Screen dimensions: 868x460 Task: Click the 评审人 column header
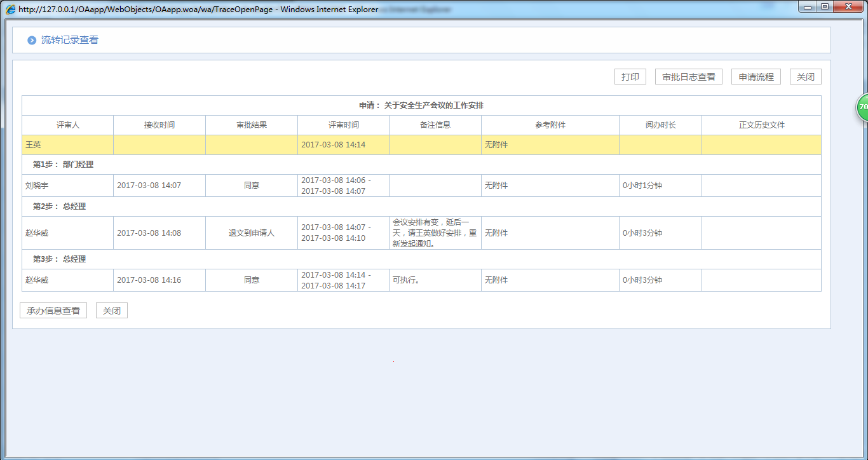click(68, 125)
